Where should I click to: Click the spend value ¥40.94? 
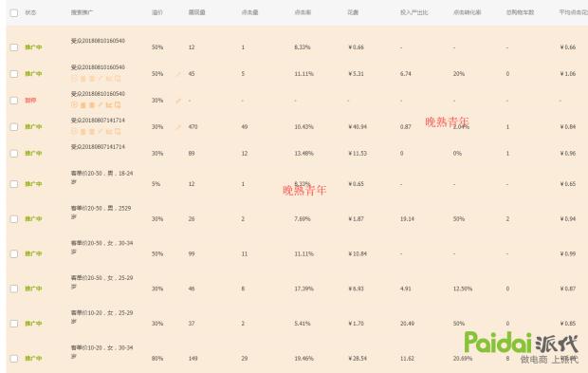coord(358,127)
